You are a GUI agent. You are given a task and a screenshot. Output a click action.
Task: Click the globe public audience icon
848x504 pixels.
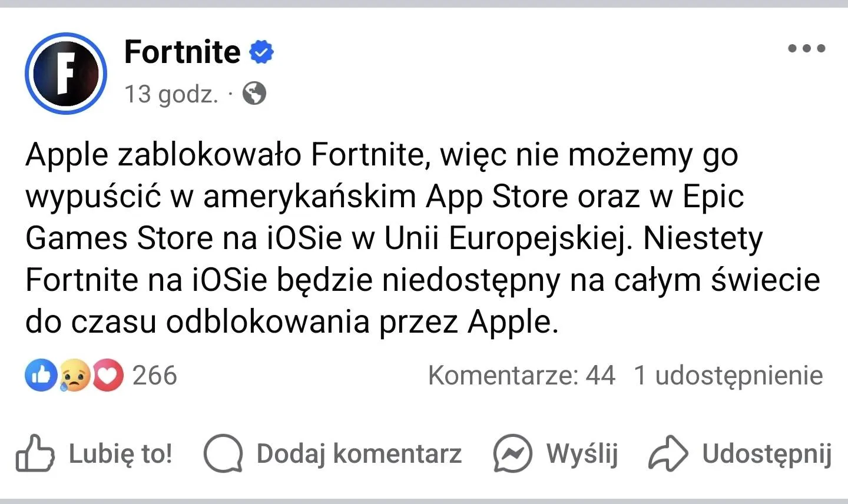click(254, 93)
